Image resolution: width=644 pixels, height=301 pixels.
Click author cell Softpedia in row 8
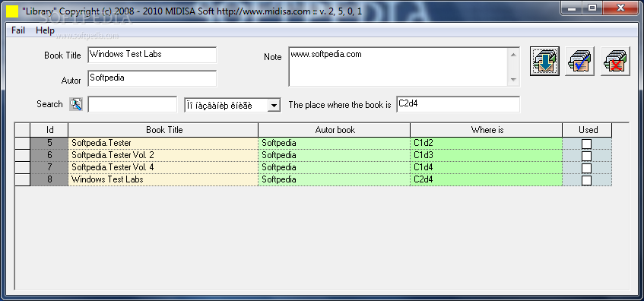tap(334, 180)
